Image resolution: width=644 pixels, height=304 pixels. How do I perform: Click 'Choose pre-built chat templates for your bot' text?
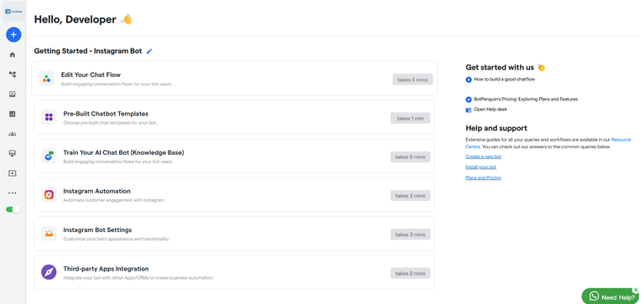110,122
